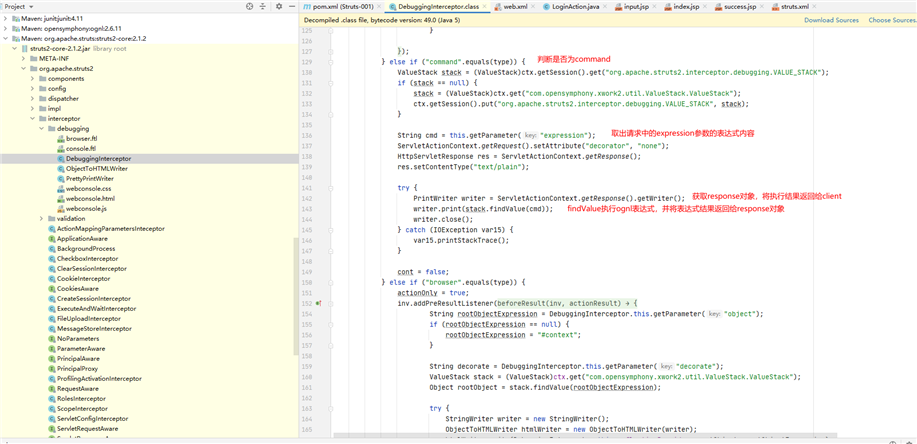Select MessageStoreInterceptor in tree
The width and height of the screenshot is (917, 444).
(94, 329)
